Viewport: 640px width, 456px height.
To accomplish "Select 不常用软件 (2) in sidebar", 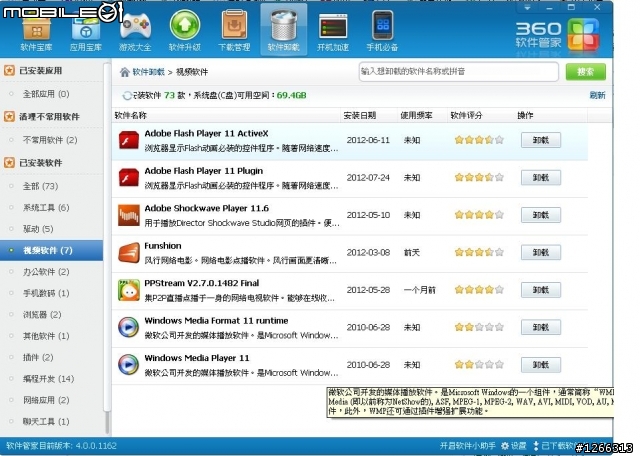I will coord(51,140).
